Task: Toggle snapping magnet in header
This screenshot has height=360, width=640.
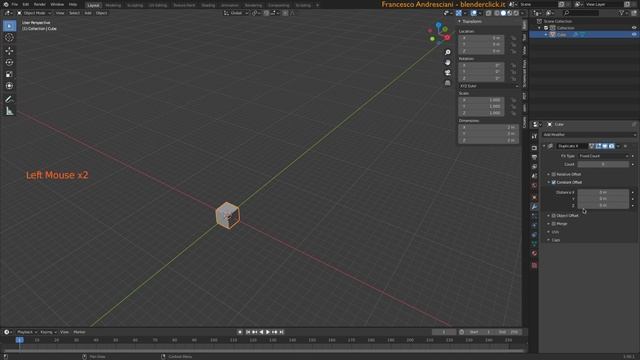Action: [x=266, y=13]
